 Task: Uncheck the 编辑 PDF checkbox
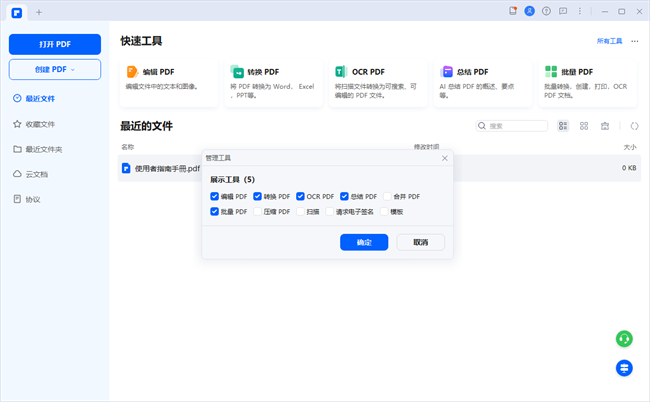214,196
